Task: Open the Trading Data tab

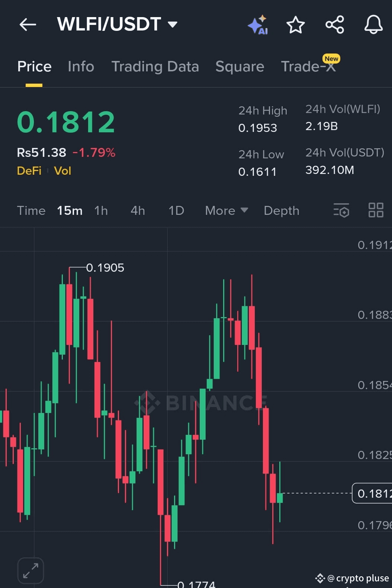Action: coord(155,67)
